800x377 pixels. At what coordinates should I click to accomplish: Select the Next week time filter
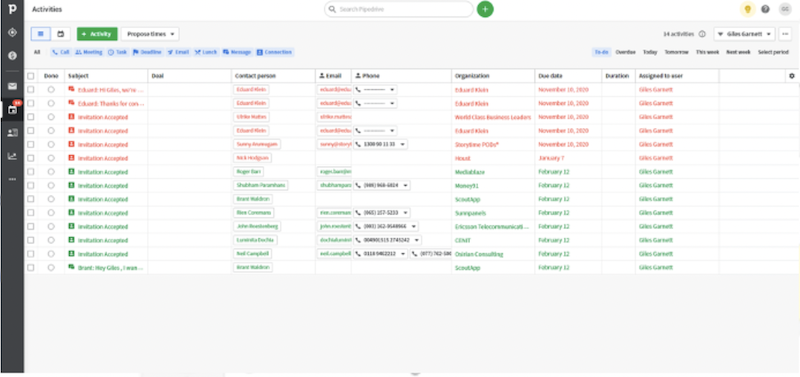[738, 52]
